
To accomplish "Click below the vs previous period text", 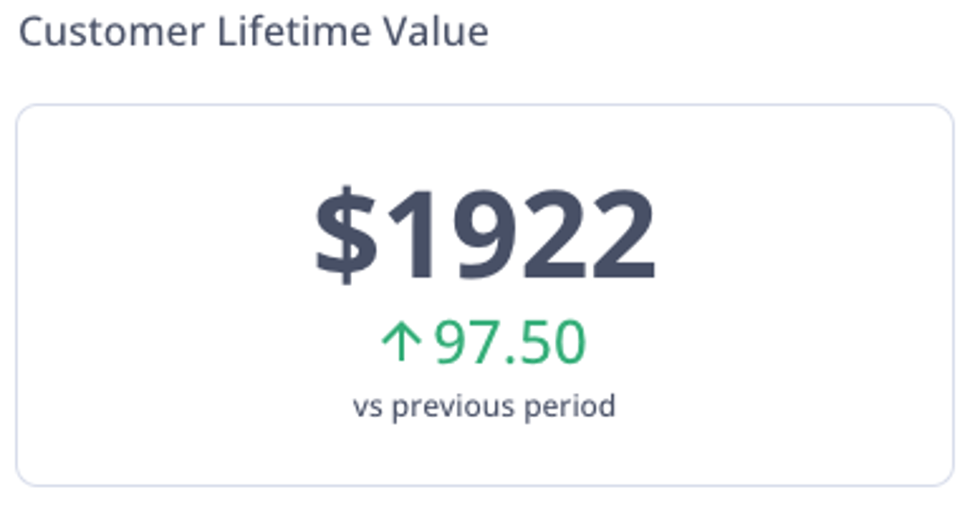I will coord(485,449).
